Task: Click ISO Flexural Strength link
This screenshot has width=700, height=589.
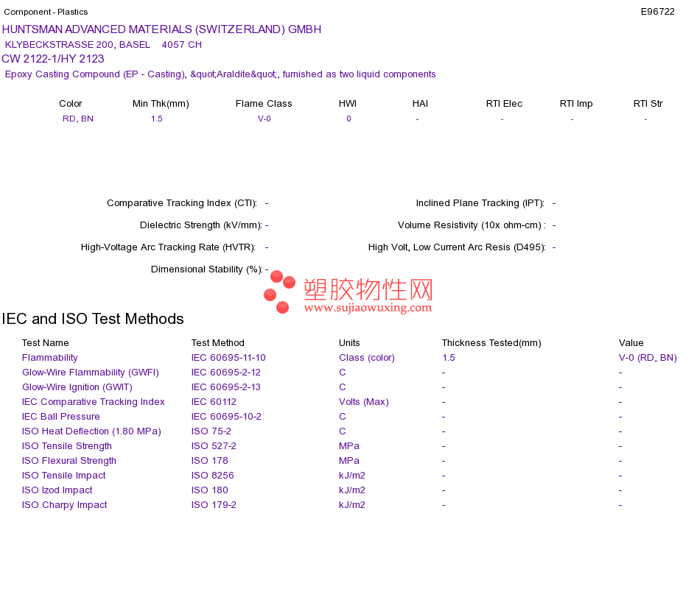Action: 69,461
